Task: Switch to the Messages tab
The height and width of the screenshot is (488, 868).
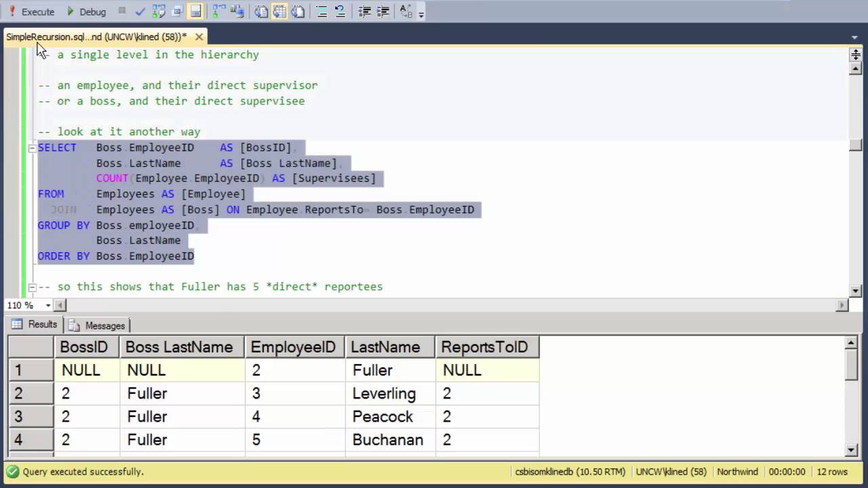Action: tap(97, 325)
